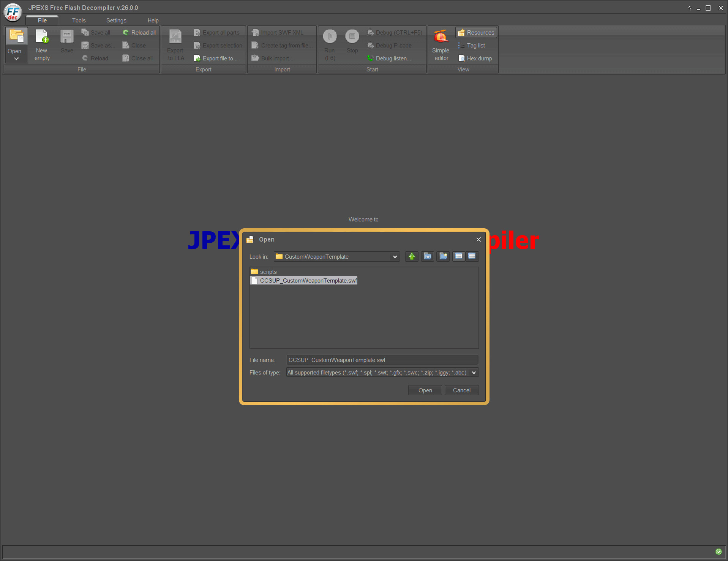Go to Home folder in Open dialog
The image size is (728, 561).
pos(428,256)
